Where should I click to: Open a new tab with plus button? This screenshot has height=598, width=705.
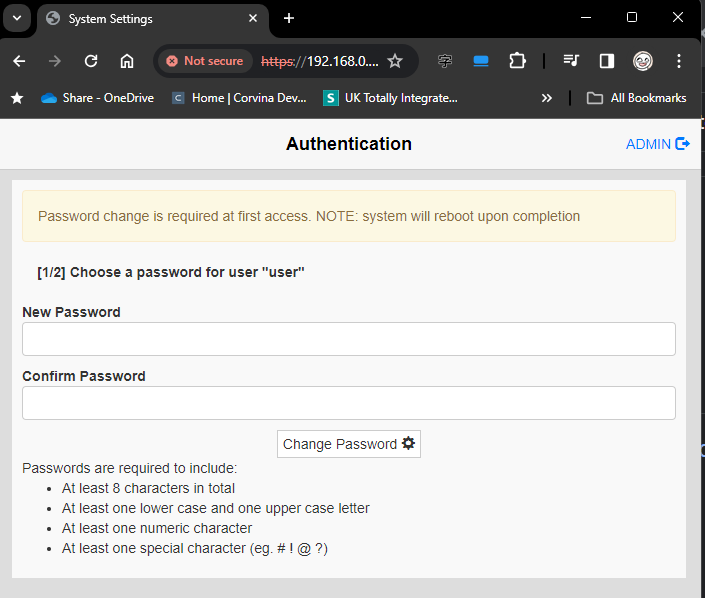(x=289, y=18)
